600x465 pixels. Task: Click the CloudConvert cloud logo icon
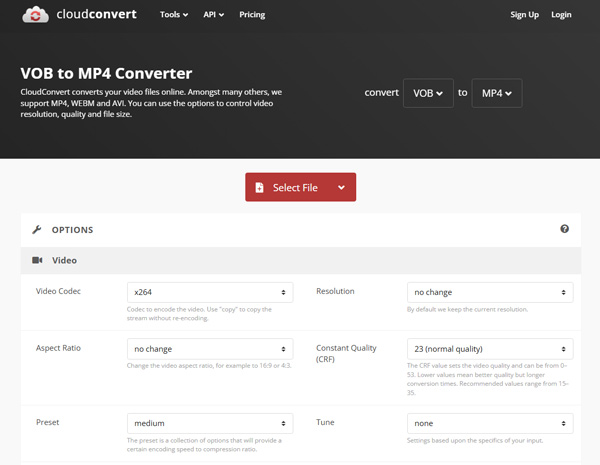pyautogui.click(x=35, y=15)
